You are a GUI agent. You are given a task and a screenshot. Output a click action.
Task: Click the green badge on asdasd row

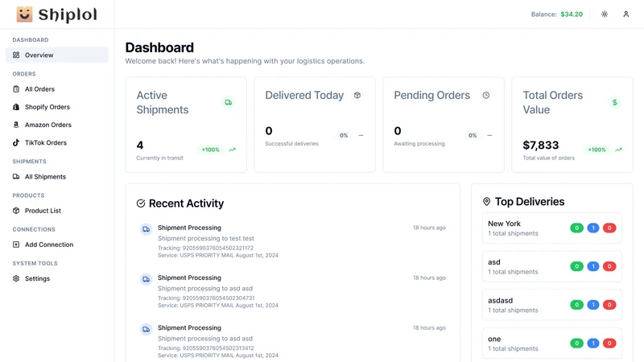pos(576,305)
